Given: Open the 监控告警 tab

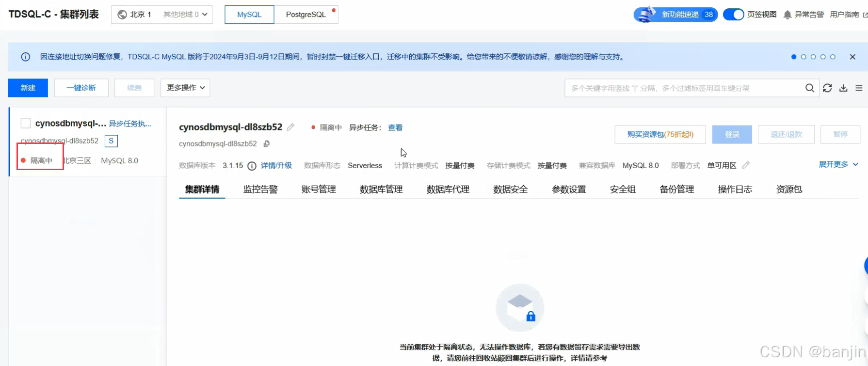Looking at the screenshot, I should click(260, 190).
